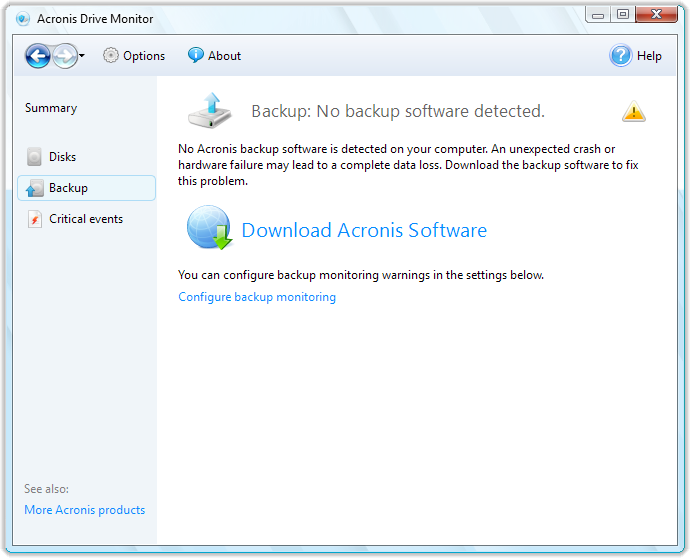Maximize the Acronis Drive Monitor window
Image resolution: width=690 pixels, height=558 pixels.
pyautogui.click(x=623, y=15)
